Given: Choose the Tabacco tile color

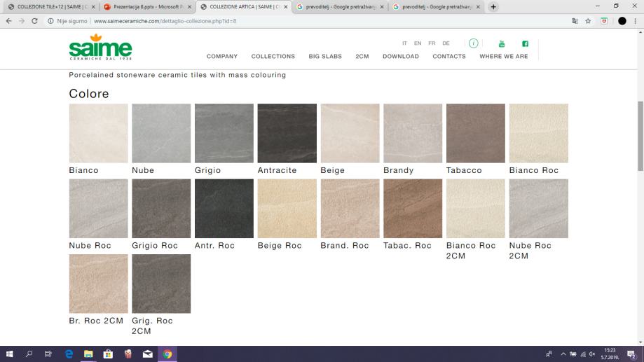Looking at the screenshot, I should tap(475, 133).
